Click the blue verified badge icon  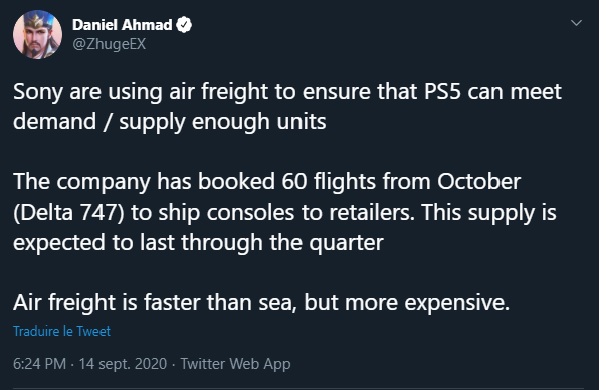pyautogui.click(x=184, y=25)
